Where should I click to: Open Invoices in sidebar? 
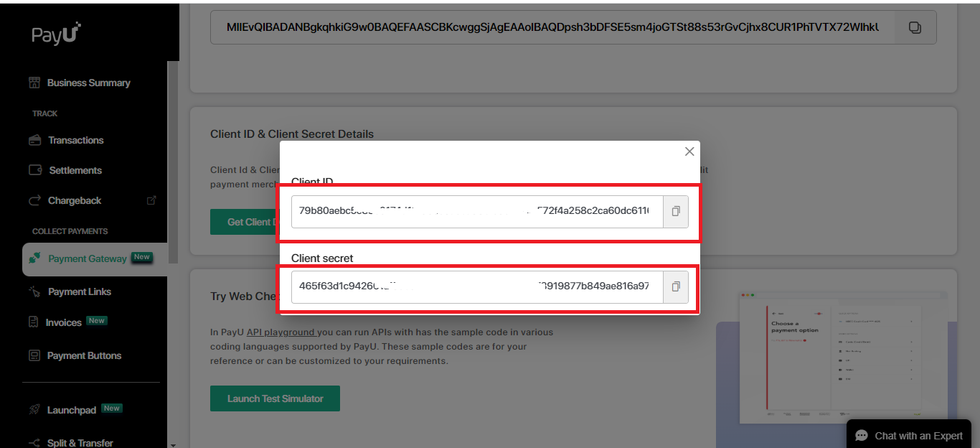click(x=63, y=322)
